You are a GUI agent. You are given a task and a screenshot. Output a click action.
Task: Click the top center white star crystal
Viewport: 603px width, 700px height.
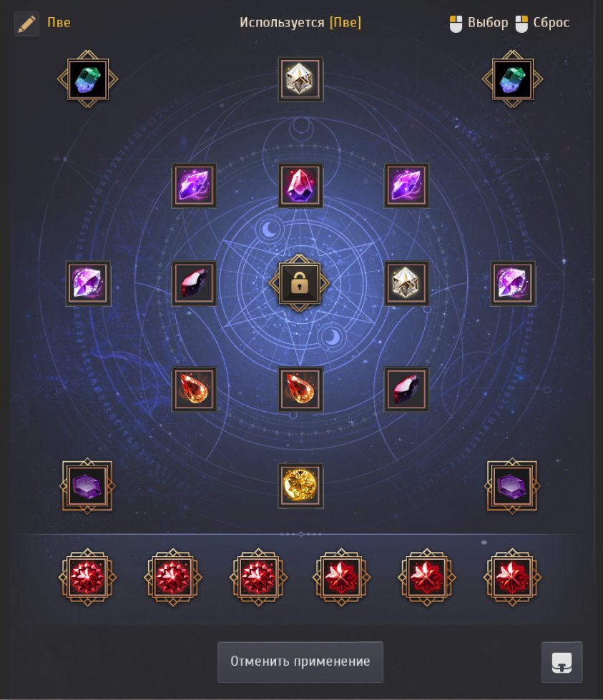coord(300,79)
